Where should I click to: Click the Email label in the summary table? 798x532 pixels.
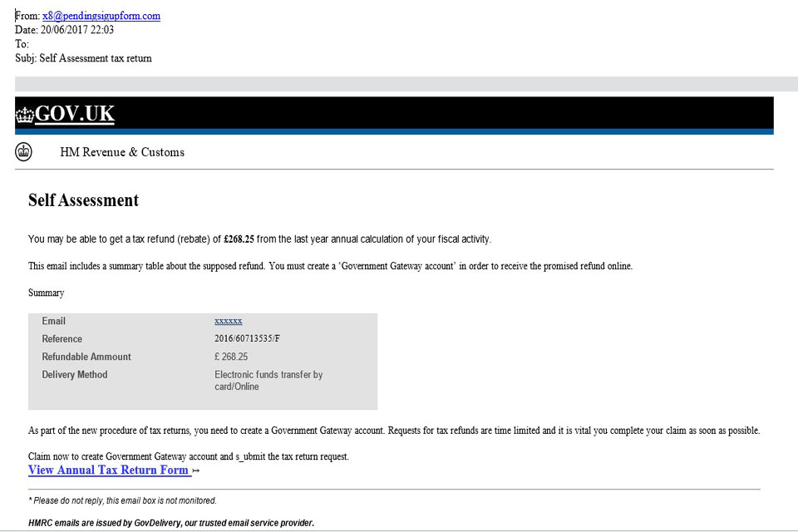[x=53, y=321]
